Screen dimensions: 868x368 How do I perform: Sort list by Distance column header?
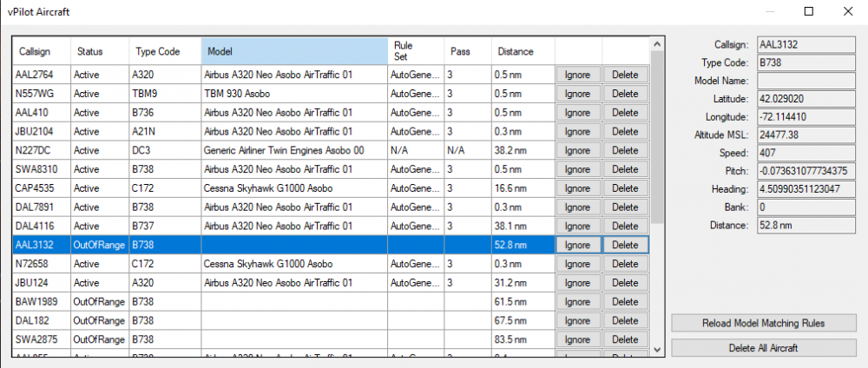click(516, 52)
